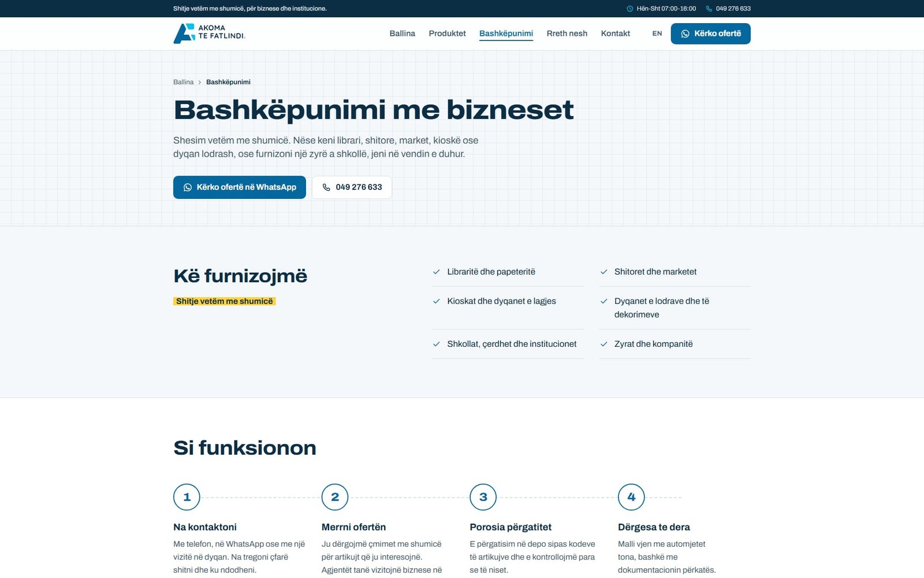Click the clock icon beside Hën-Sht hours
924x578 pixels.
click(x=629, y=9)
